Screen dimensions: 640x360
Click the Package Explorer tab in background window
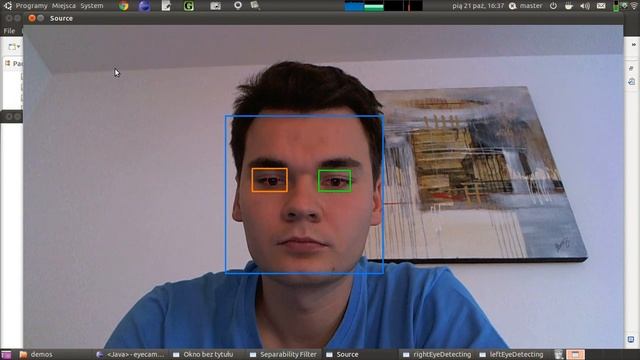pyautogui.click(x=13, y=63)
